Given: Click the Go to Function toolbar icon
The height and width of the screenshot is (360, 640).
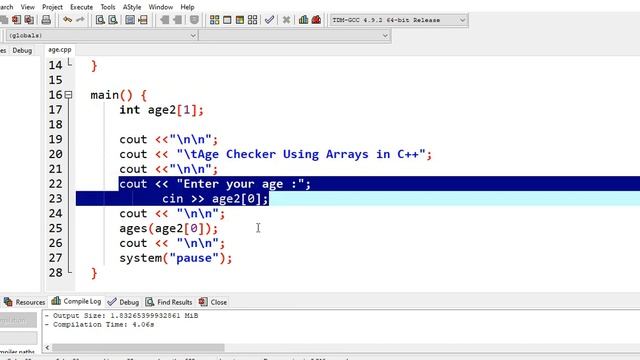Looking at the screenshot, I should click(130, 20).
